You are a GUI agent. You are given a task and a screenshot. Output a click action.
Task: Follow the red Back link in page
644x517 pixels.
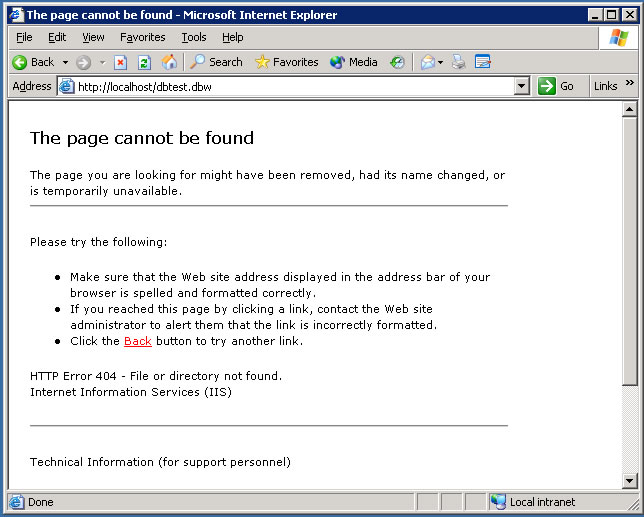pyautogui.click(x=137, y=342)
